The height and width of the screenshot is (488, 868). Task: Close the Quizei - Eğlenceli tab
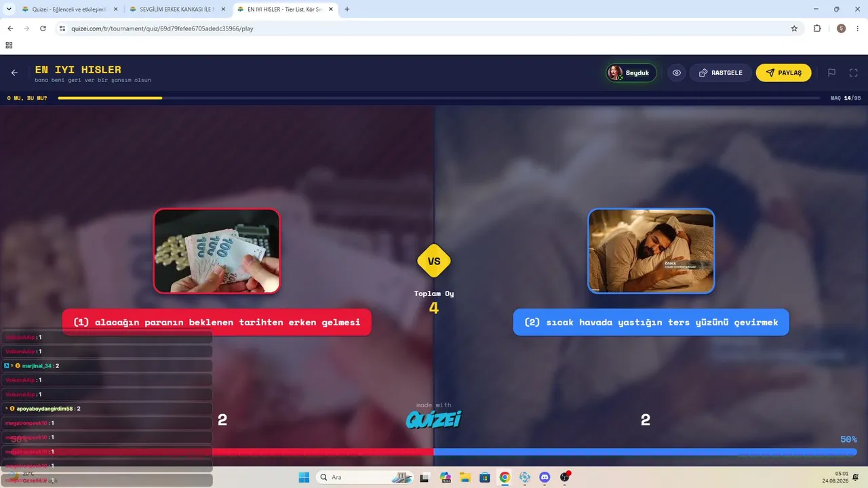115,9
